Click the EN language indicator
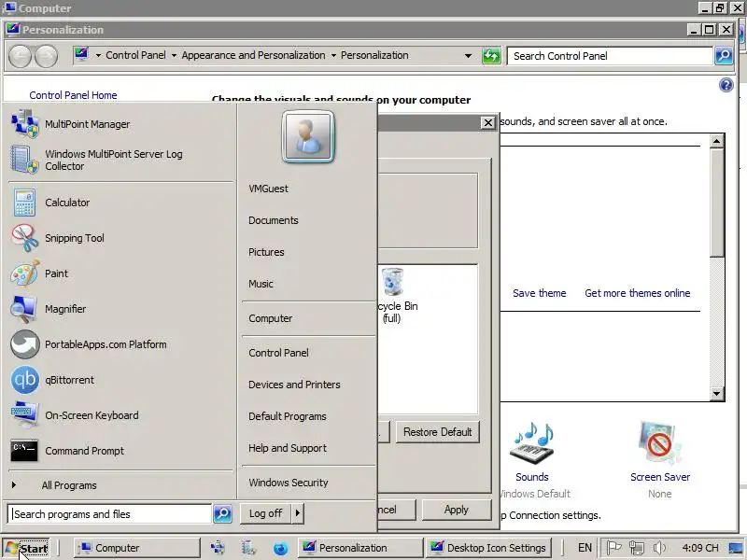This screenshot has width=747, height=560. 585,548
